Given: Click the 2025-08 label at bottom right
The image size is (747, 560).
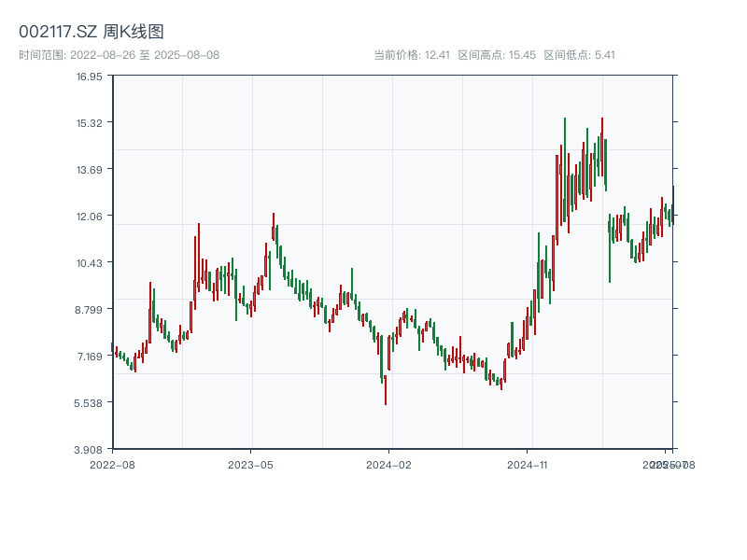Looking at the screenshot, I should (669, 464).
